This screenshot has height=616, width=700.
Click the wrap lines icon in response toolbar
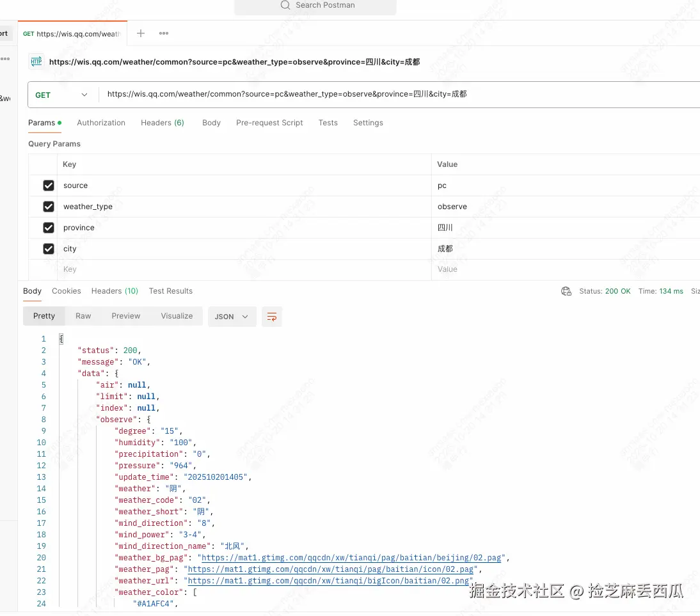click(x=272, y=317)
